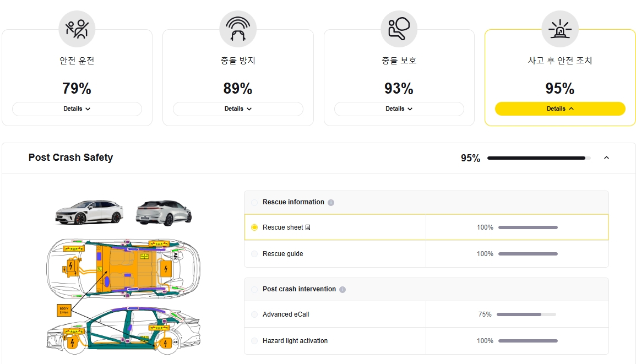Click the 800V Li-ion battery label in diagram
This screenshot has height=364, width=636.
click(x=64, y=311)
